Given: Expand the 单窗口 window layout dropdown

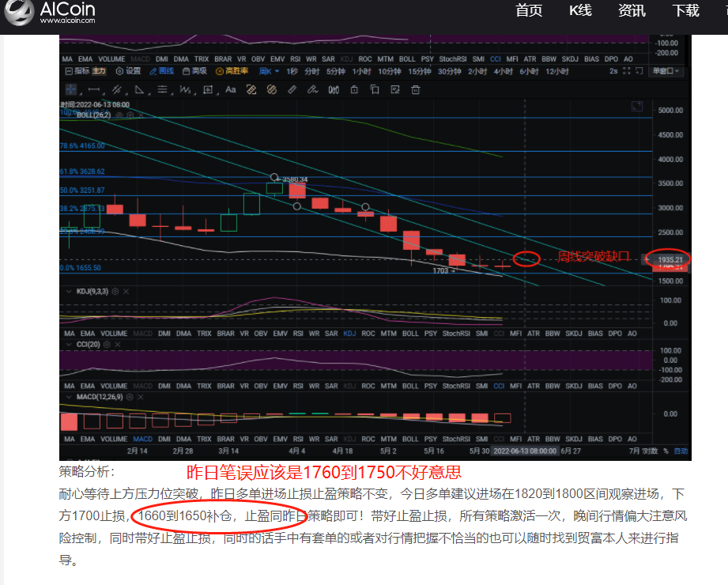Looking at the screenshot, I should click(x=666, y=71).
